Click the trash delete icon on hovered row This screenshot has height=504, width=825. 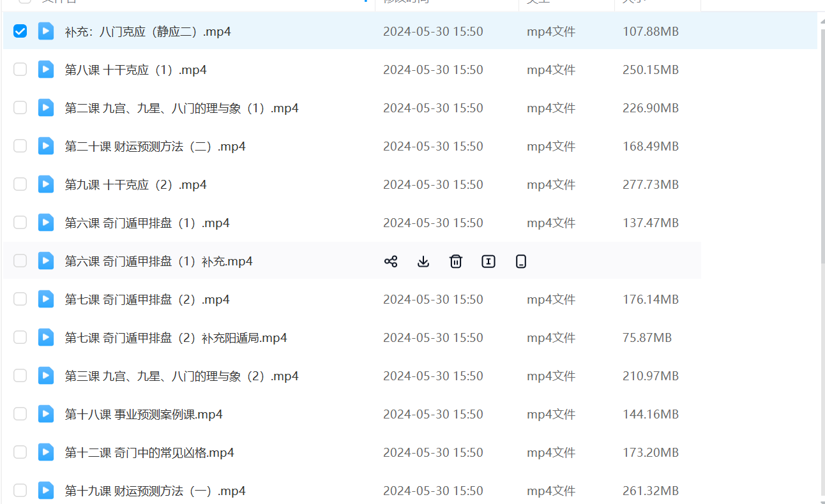coord(456,261)
